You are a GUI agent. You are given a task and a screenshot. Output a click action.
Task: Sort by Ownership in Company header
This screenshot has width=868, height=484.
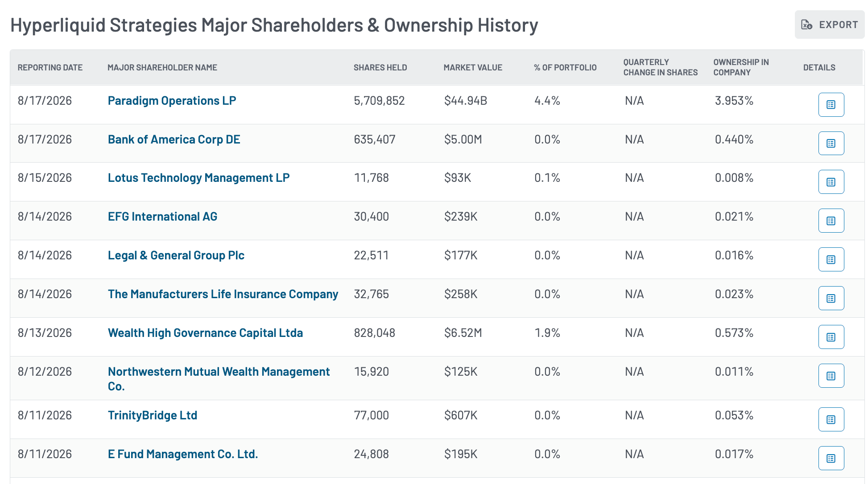pos(741,67)
